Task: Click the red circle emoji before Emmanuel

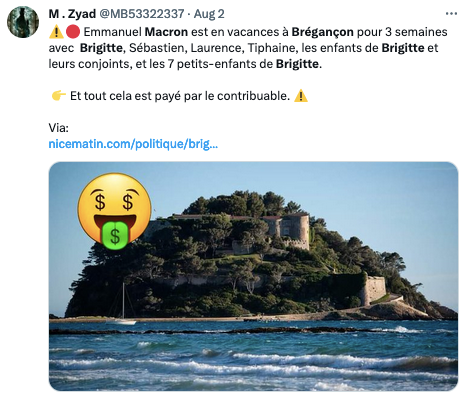Action: (73, 32)
